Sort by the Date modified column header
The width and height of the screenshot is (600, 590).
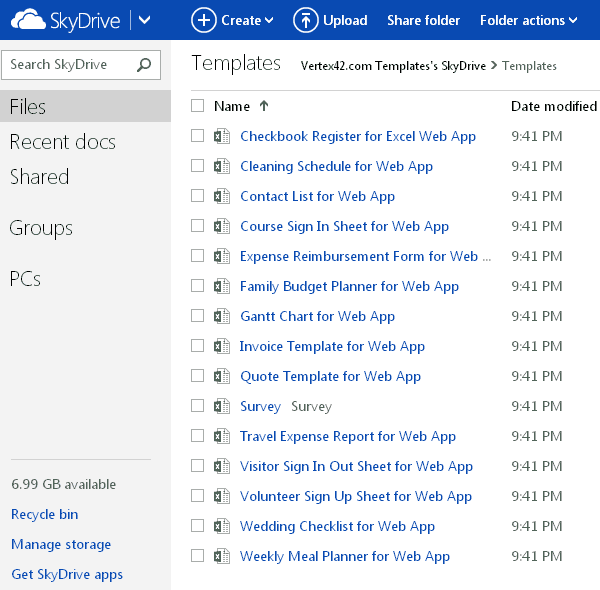554,106
